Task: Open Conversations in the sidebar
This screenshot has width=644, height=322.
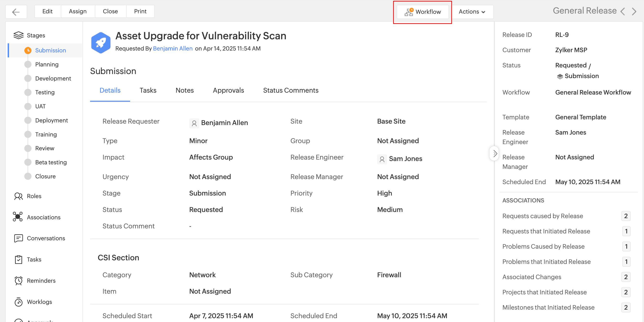Action: click(x=46, y=238)
